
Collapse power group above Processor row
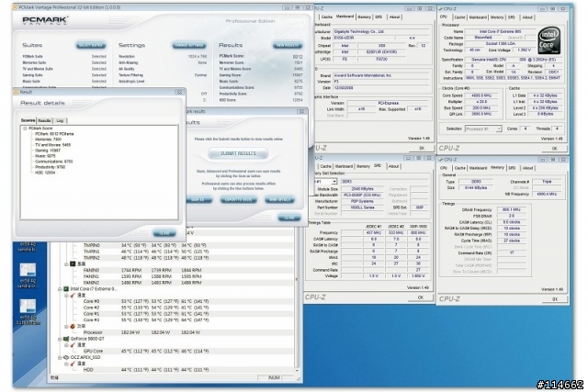[x=66, y=327]
